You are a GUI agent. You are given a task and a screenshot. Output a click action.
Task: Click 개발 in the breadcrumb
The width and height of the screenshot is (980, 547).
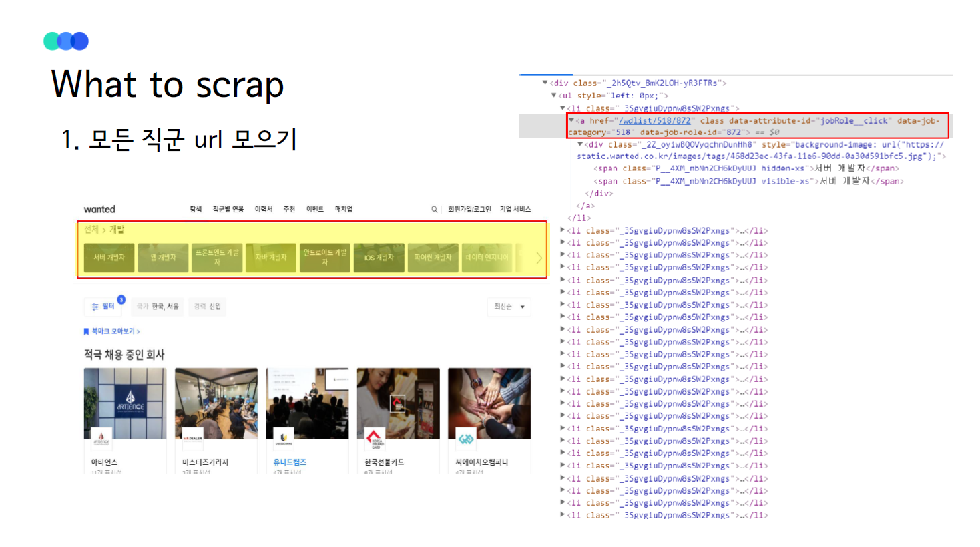[x=117, y=229]
